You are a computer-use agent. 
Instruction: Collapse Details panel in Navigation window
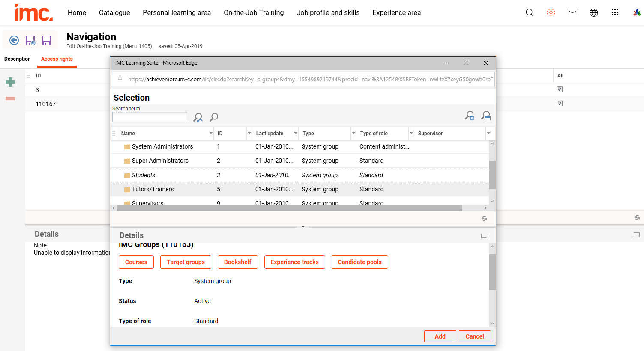637,235
